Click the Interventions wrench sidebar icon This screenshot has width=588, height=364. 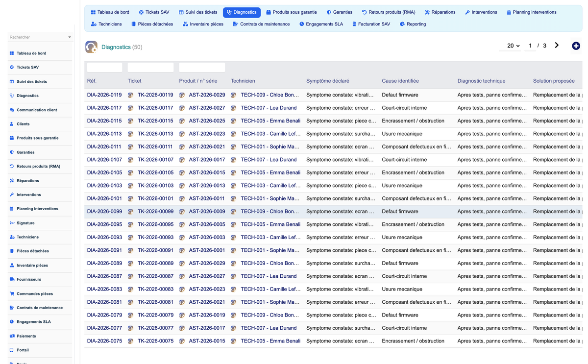coord(12,195)
